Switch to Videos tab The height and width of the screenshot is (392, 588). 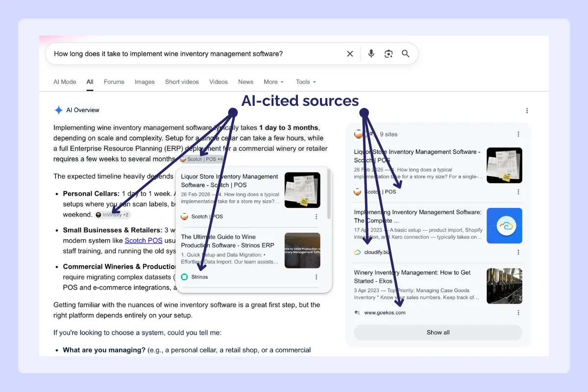coord(219,82)
